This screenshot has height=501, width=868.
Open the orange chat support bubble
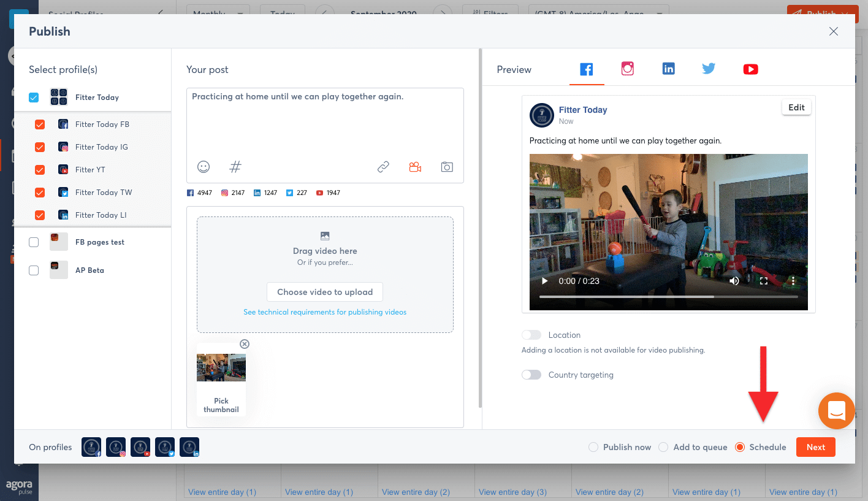click(836, 410)
